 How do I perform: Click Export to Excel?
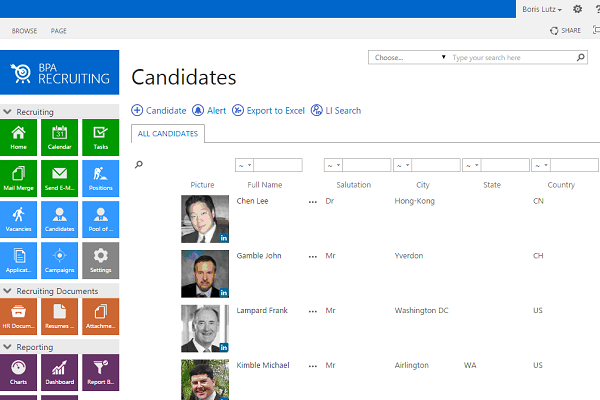click(269, 110)
